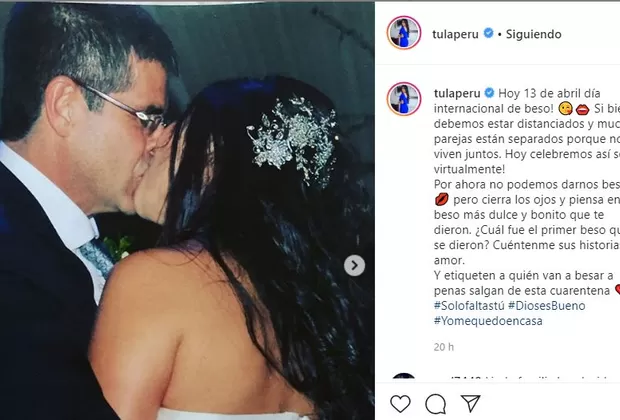Click the kiss mark emoji before pero
The image size is (620, 420).
[x=441, y=200]
